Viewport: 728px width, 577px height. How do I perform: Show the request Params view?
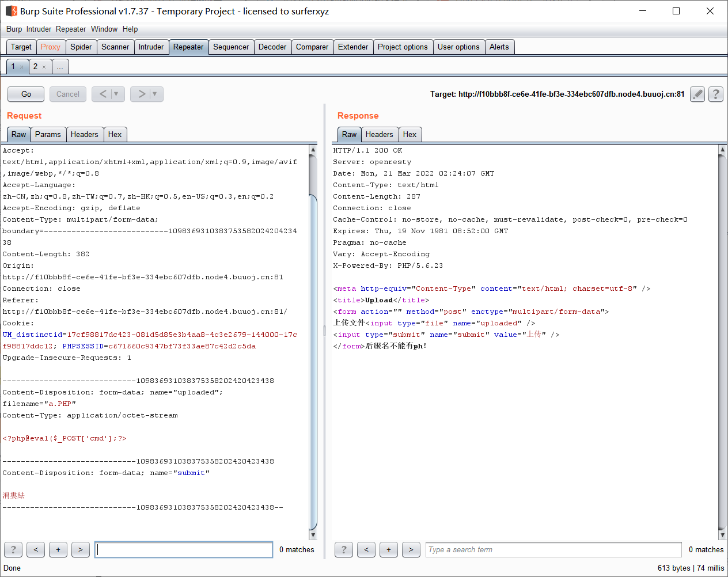click(x=48, y=134)
